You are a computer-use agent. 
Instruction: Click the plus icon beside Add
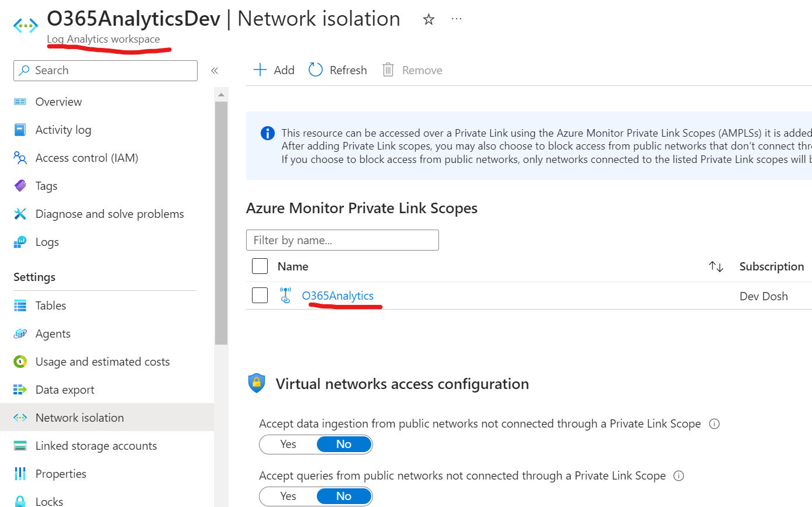260,70
